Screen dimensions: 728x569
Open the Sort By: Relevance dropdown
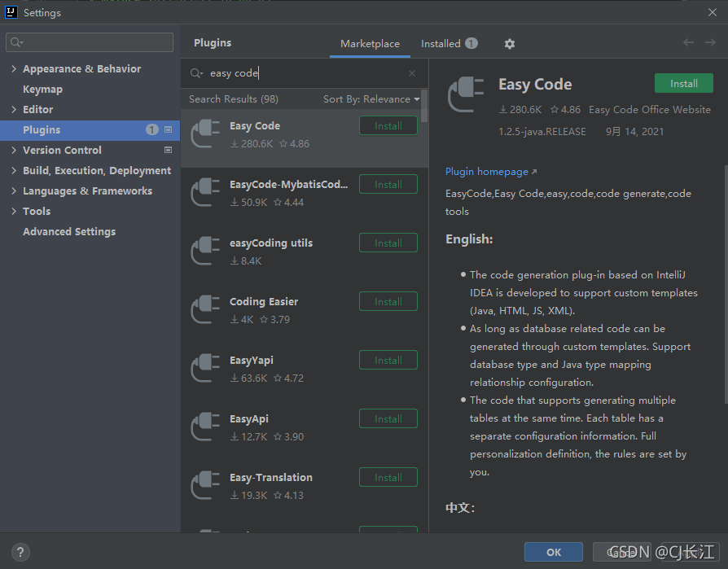(x=371, y=98)
